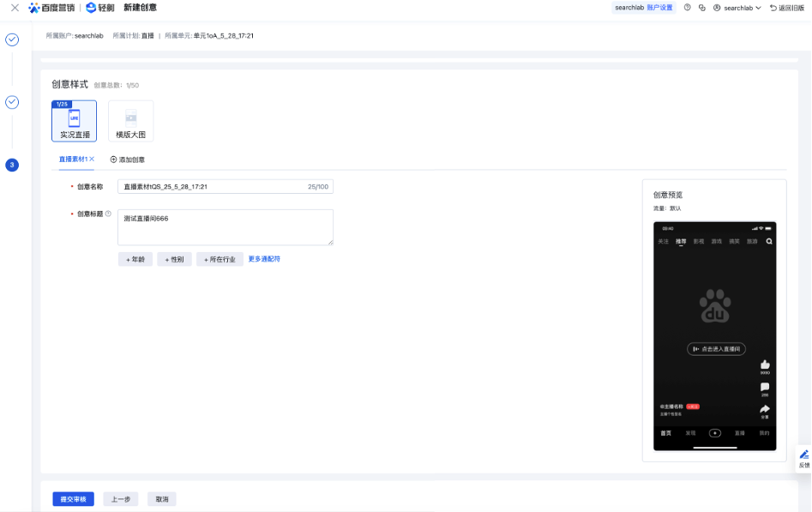This screenshot has width=812, height=512.
Task: Click 返回旧版 to return to old version
Action: [787, 8]
